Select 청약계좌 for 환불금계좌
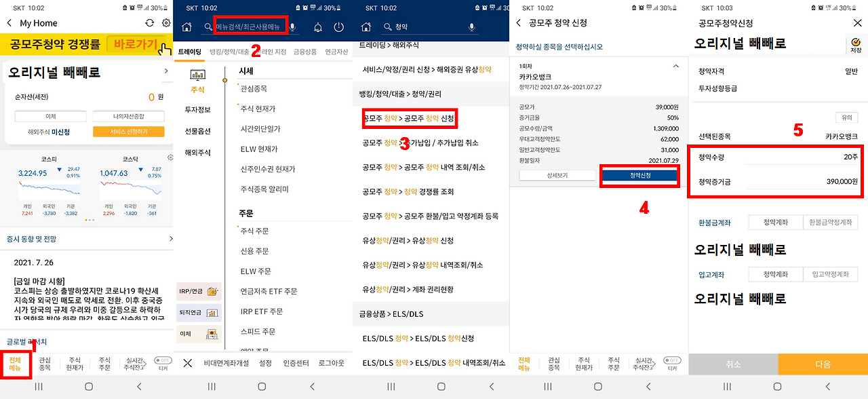This screenshot has width=868, height=399. pyautogui.click(x=775, y=223)
